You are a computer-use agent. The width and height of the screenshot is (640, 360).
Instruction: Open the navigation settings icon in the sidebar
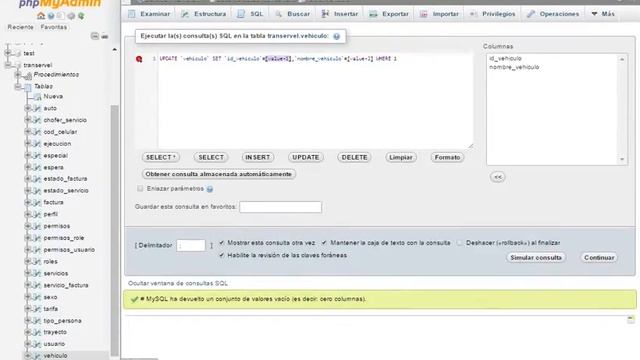tap(71, 16)
